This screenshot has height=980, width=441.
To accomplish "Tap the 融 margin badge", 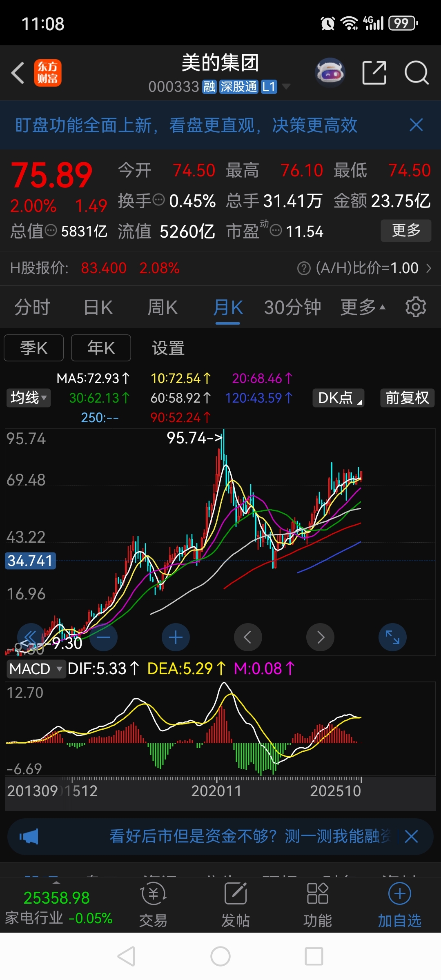I will click(x=209, y=87).
